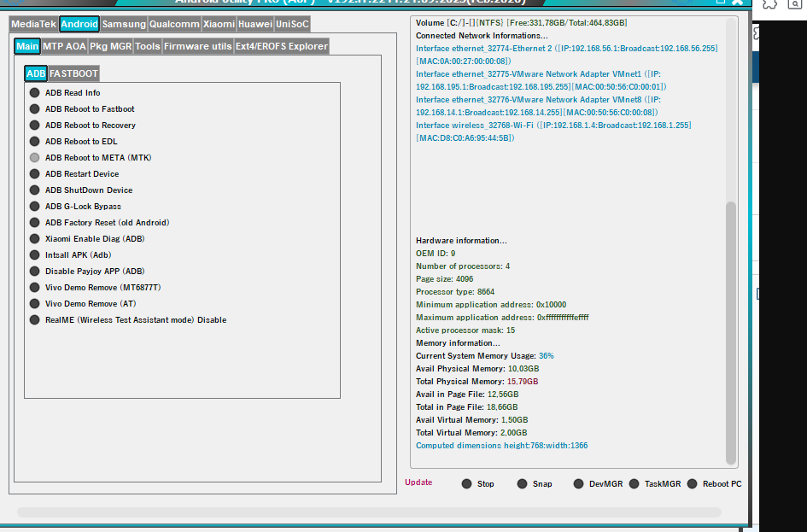This screenshot has width=807, height=532.
Task: Select RealME Wireless Test Assistant mode Disable
Action: pyautogui.click(x=127, y=320)
